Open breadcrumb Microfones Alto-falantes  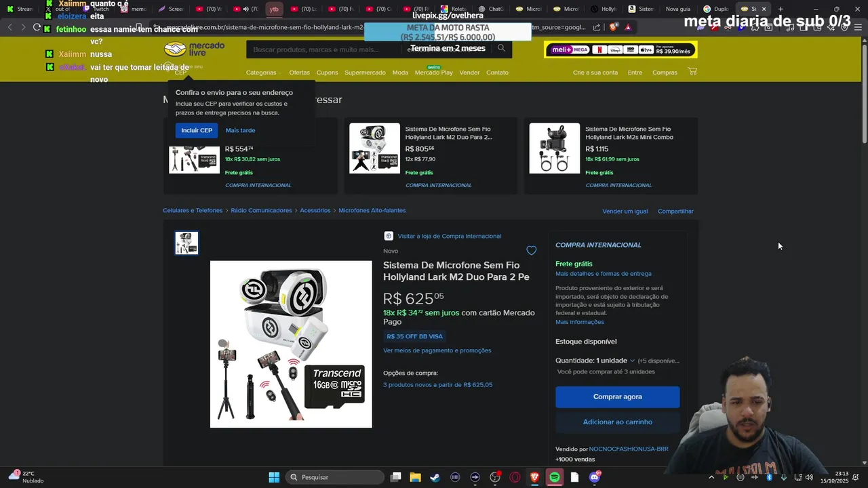[372, 210]
